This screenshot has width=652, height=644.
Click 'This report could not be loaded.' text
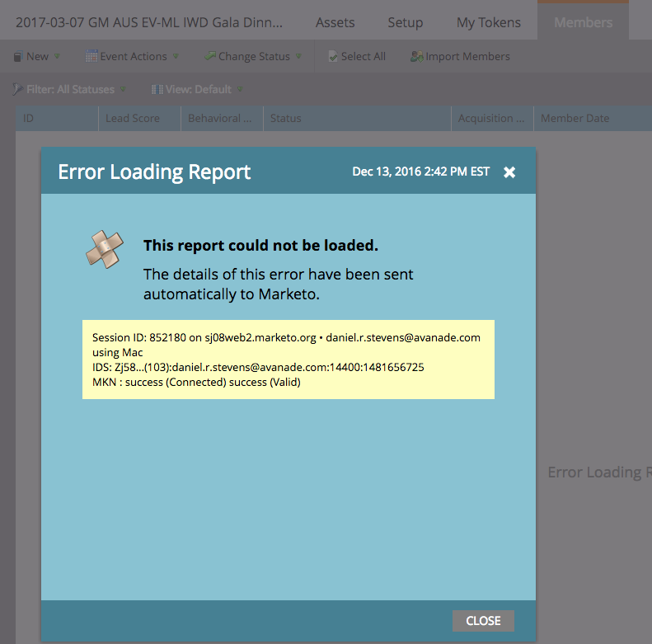(260, 246)
